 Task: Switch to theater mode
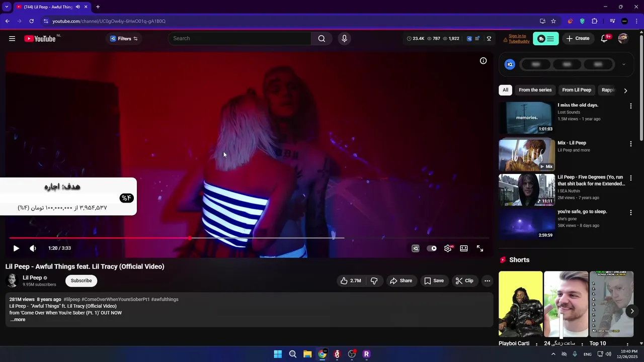464,248
